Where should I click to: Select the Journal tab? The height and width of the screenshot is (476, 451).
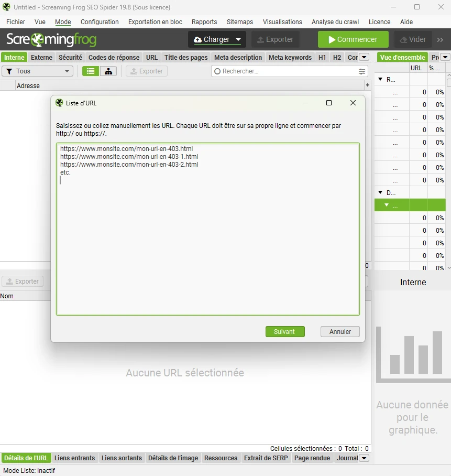347,458
